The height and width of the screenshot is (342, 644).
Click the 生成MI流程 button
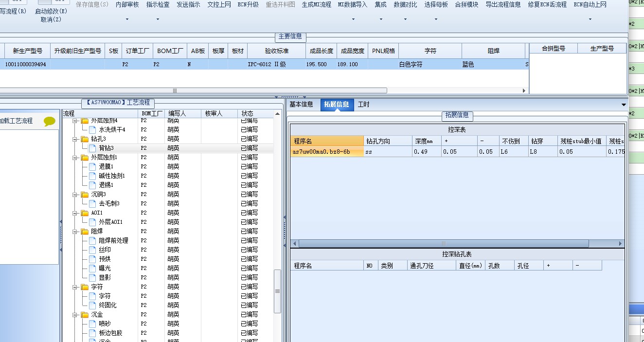point(316,5)
